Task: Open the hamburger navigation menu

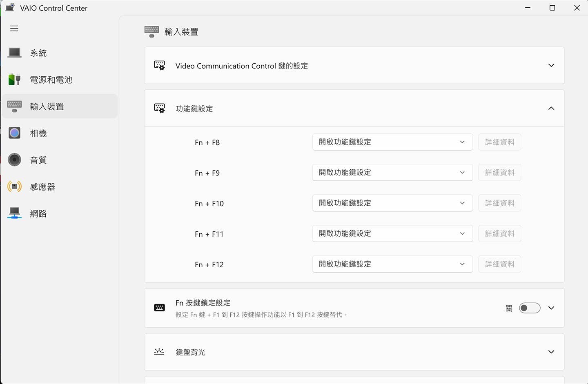Action: coord(14,29)
